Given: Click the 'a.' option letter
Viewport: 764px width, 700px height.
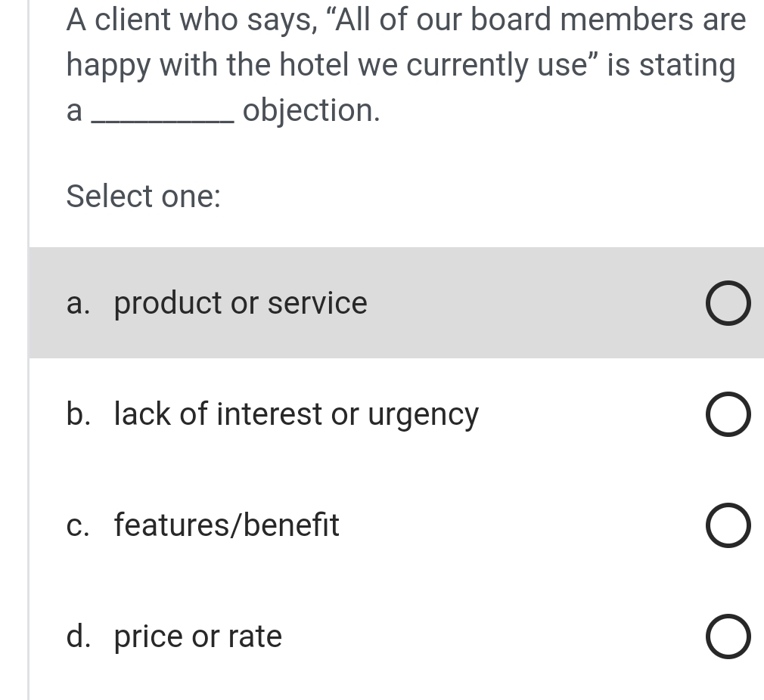Looking at the screenshot, I should point(77,303).
